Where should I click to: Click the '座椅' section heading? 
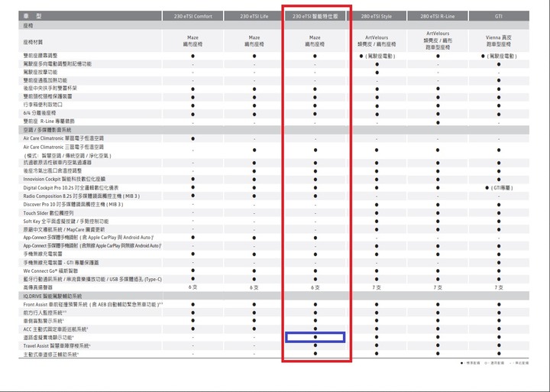click(28, 26)
